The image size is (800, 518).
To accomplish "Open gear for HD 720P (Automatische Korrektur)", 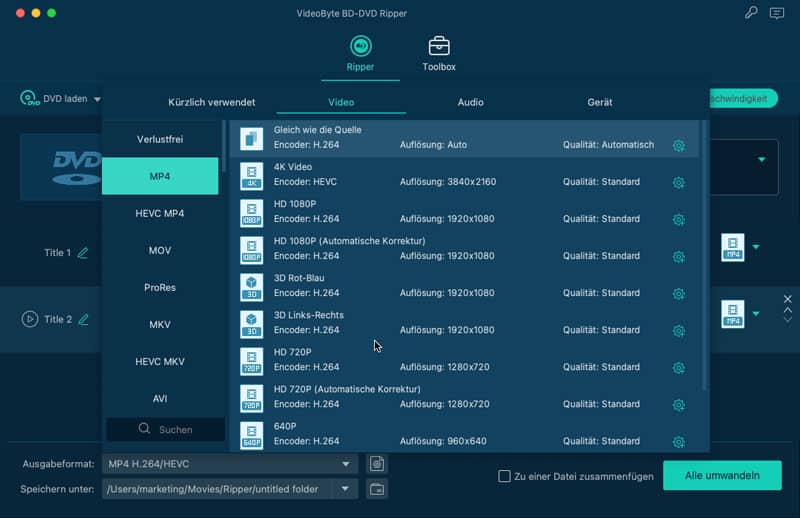I will (679, 405).
